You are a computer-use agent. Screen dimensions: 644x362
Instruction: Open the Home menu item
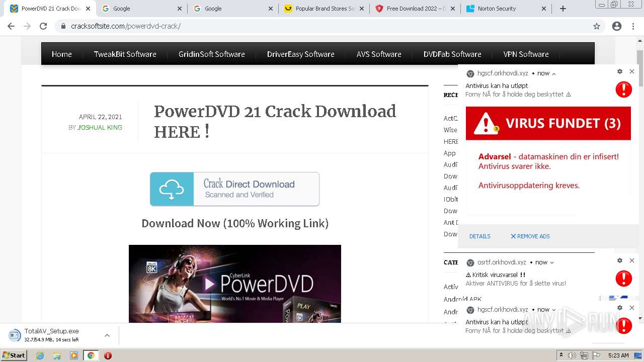pyautogui.click(x=62, y=54)
